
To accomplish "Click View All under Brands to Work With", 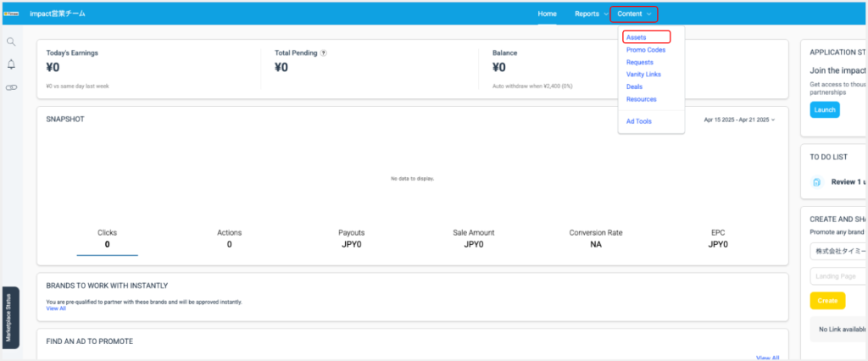I will pos(56,308).
